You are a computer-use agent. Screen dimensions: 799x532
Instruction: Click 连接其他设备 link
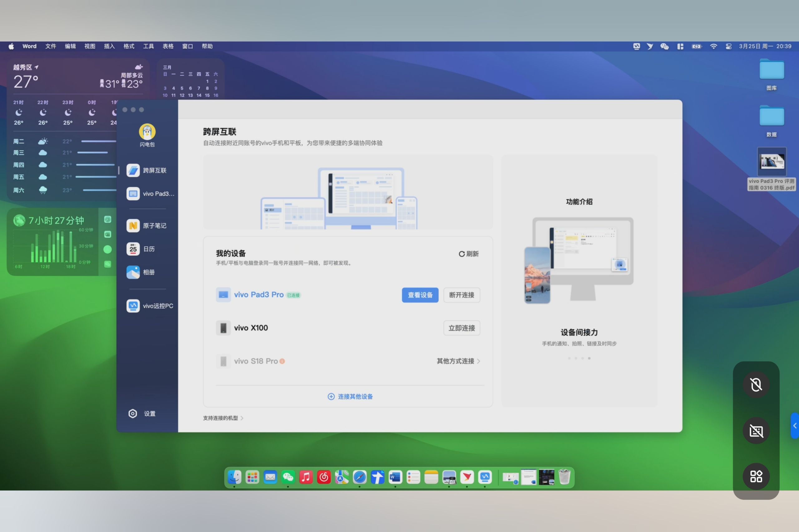click(x=350, y=396)
